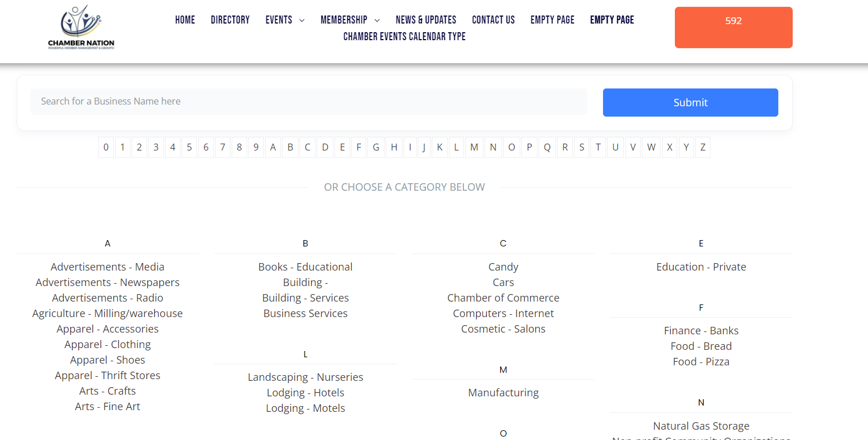The height and width of the screenshot is (440, 868).
Task: Open the Directory menu item
Action: [230, 20]
